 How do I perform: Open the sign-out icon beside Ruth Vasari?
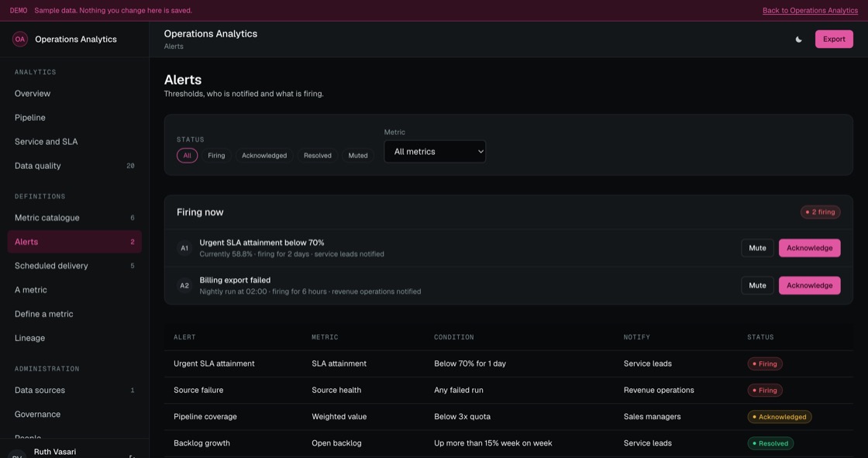click(132, 455)
